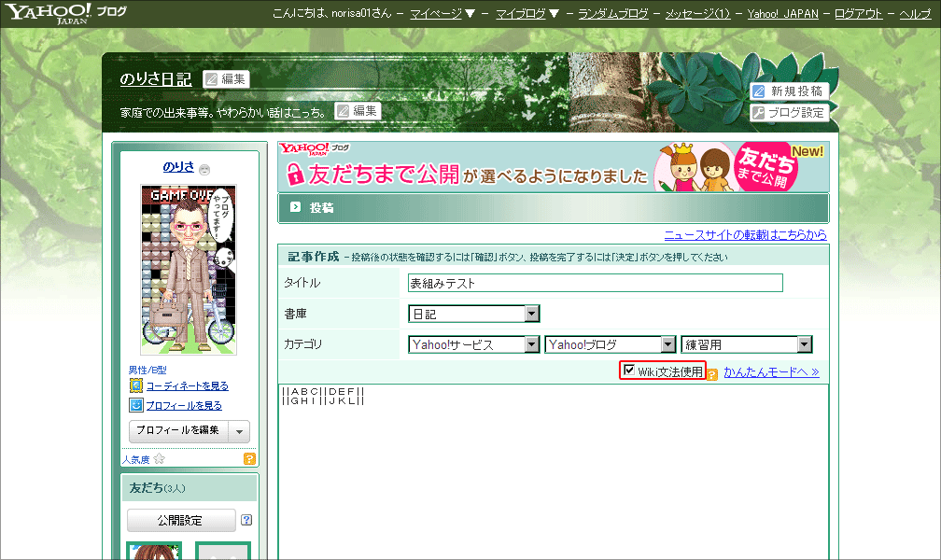Click the 公開設定 button
941x560 pixels.
pyautogui.click(x=181, y=521)
